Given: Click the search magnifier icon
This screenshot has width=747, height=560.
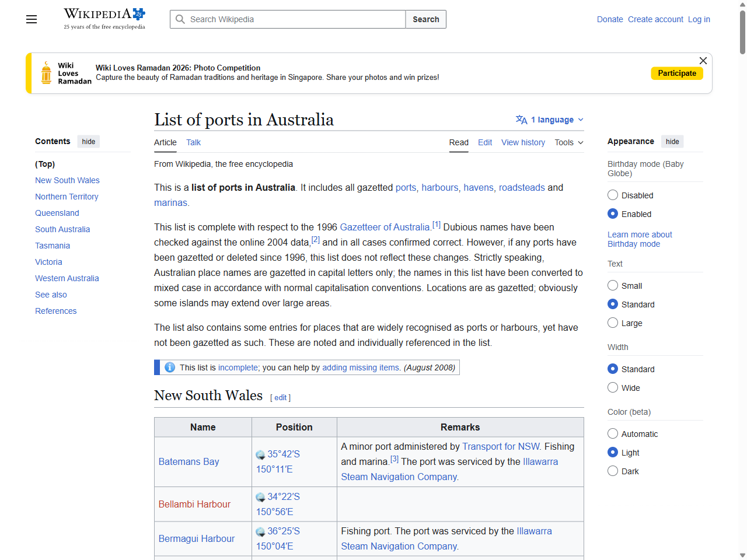Looking at the screenshot, I should pyautogui.click(x=181, y=19).
